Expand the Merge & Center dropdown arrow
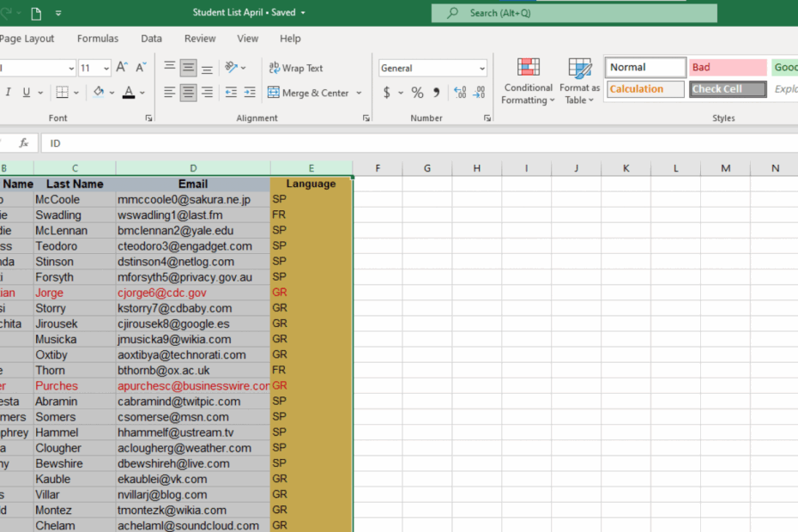The image size is (798, 532). 359,93
